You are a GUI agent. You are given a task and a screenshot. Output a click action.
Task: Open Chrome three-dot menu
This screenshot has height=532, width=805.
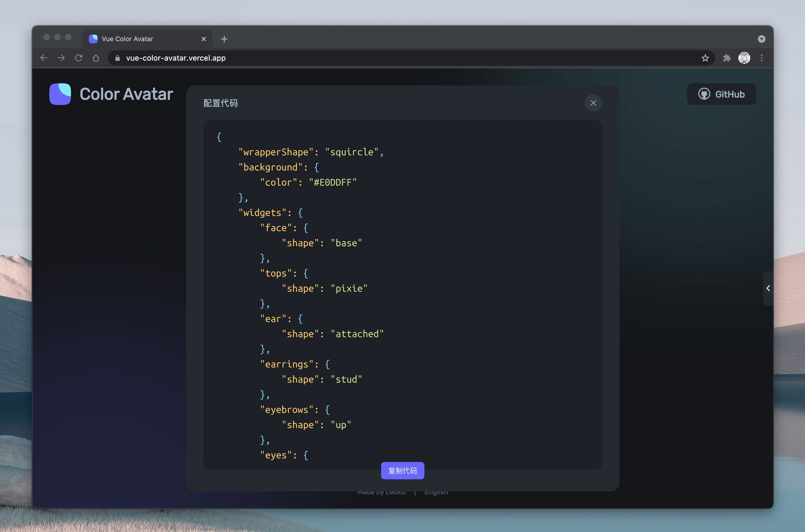[x=762, y=58]
